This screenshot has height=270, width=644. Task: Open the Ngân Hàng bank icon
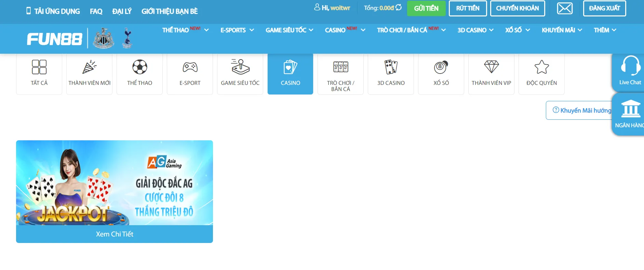point(631,109)
